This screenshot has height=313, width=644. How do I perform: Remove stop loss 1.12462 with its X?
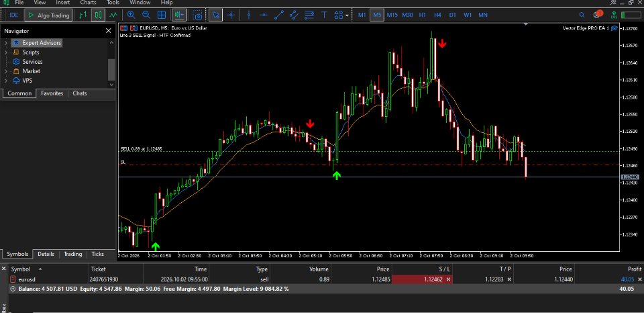(449, 279)
